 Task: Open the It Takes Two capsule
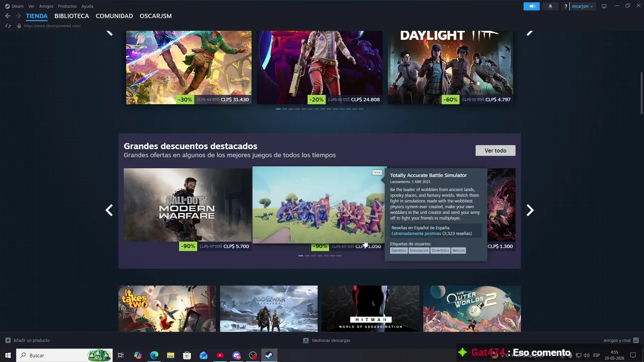pos(167,308)
